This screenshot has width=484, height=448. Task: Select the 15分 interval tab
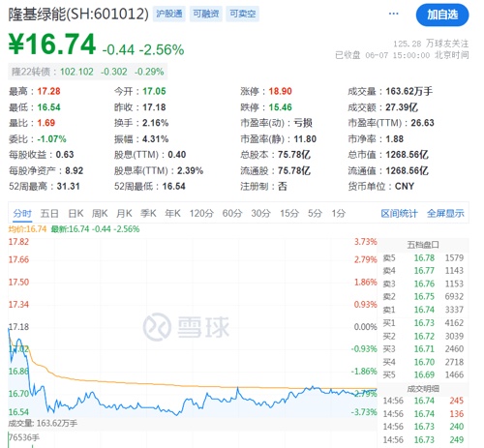click(289, 214)
